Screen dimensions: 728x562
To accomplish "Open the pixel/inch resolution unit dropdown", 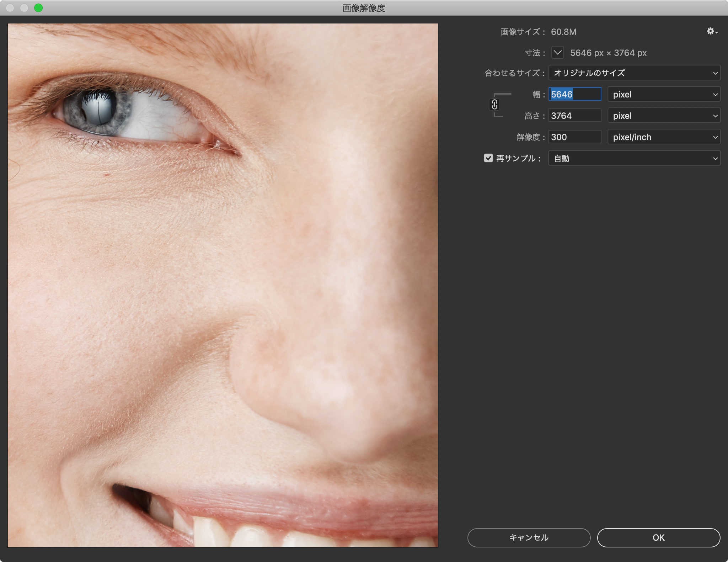I will (x=663, y=137).
